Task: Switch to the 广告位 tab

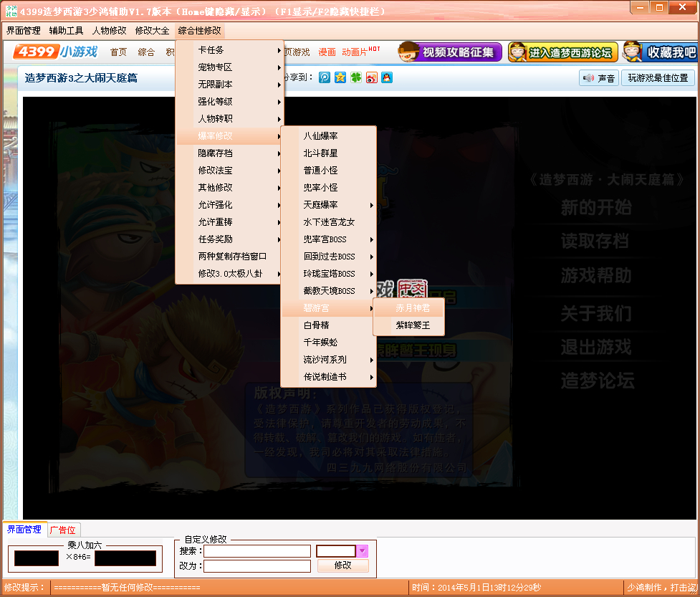Action: coord(62,530)
